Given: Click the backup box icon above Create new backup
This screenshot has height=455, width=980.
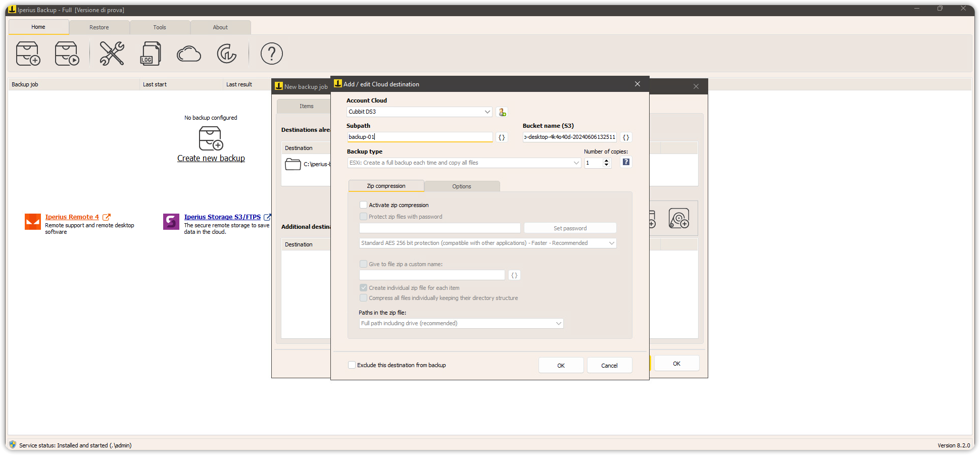Looking at the screenshot, I should point(211,138).
